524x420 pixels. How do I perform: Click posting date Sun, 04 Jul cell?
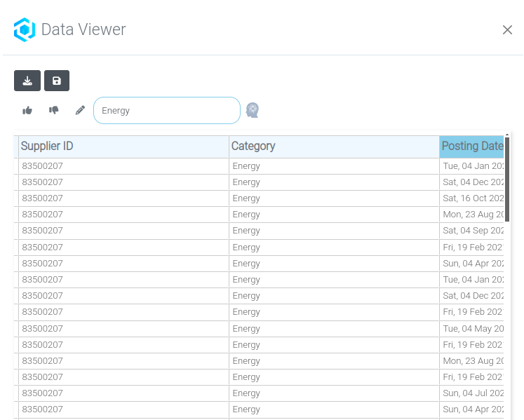(x=473, y=393)
